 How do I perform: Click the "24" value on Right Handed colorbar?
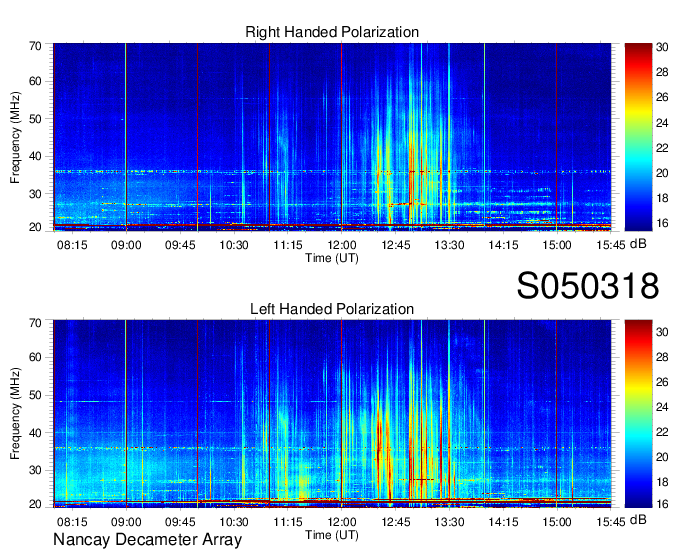coord(662,123)
